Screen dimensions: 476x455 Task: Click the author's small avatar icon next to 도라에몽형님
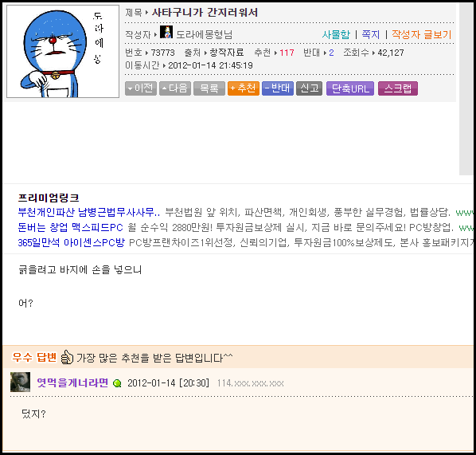(166, 32)
